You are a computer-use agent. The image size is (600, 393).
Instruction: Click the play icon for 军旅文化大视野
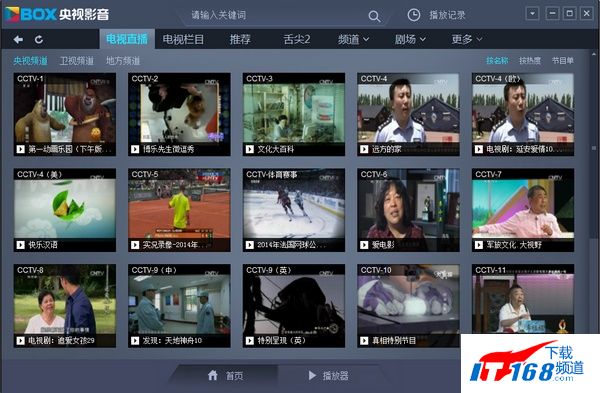point(478,245)
